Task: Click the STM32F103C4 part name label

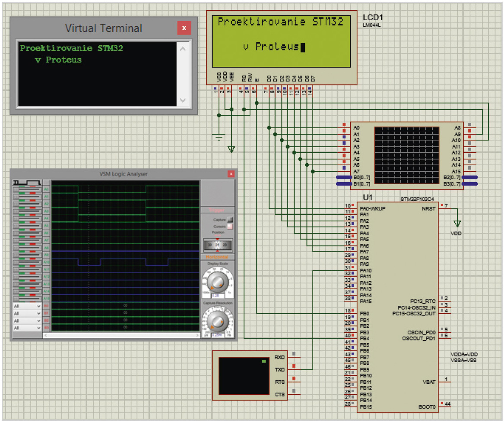Action: coord(417,199)
